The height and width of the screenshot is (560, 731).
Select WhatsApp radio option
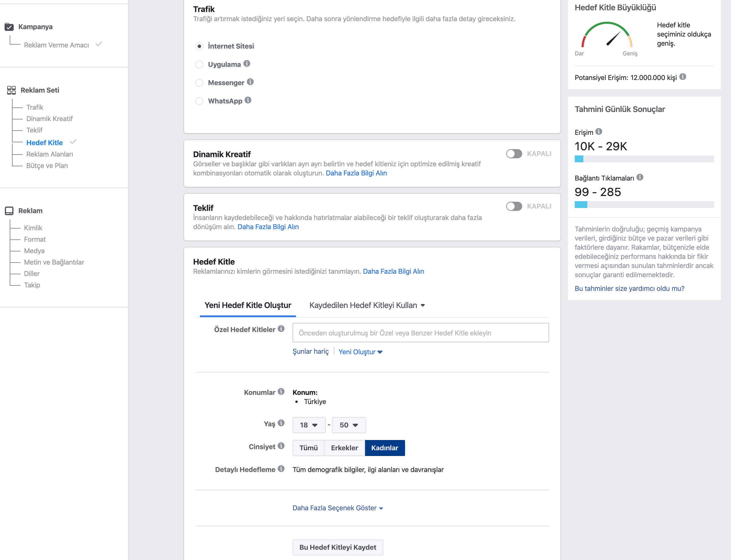click(199, 101)
